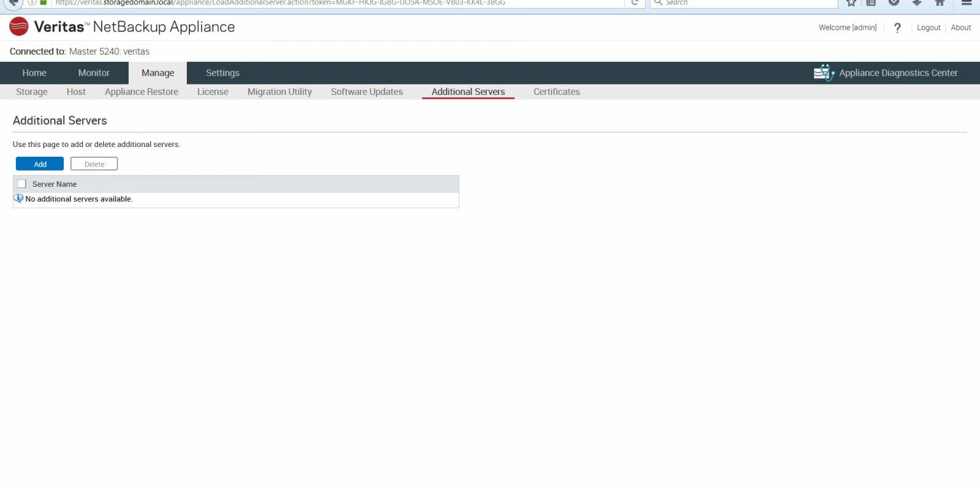Tick the Server Name select-all checkbox
980x490 pixels.
point(22,184)
